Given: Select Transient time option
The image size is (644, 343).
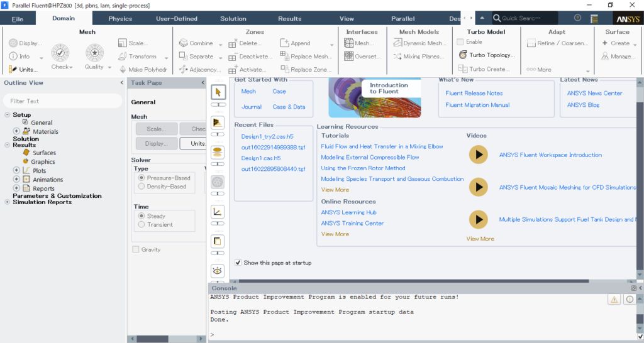Looking at the screenshot, I should [142, 224].
